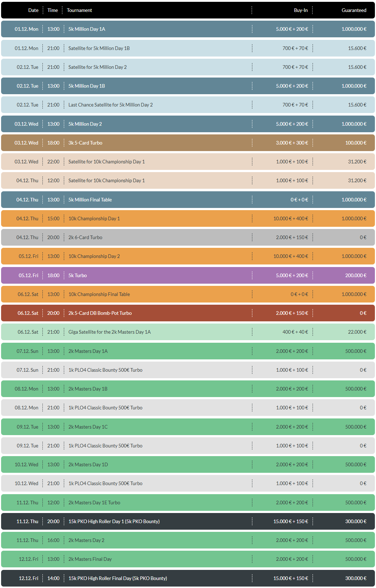Click the Date column header
This screenshot has width=376, height=588.
tap(33, 10)
